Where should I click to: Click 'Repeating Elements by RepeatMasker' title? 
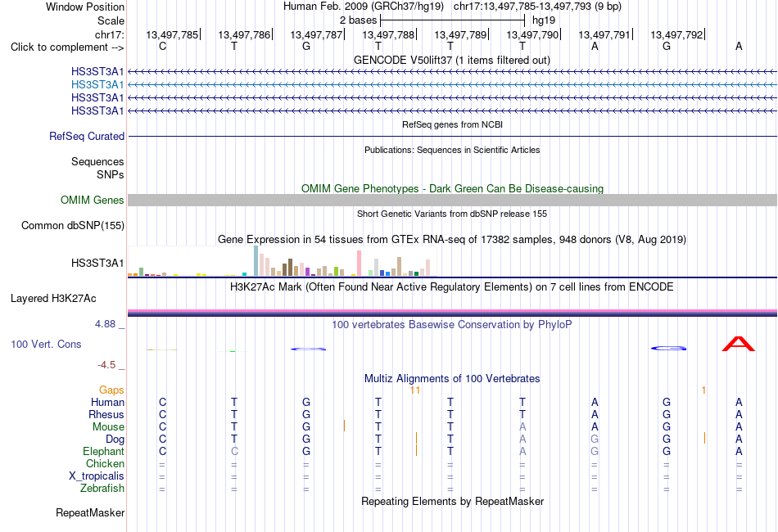(452, 501)
